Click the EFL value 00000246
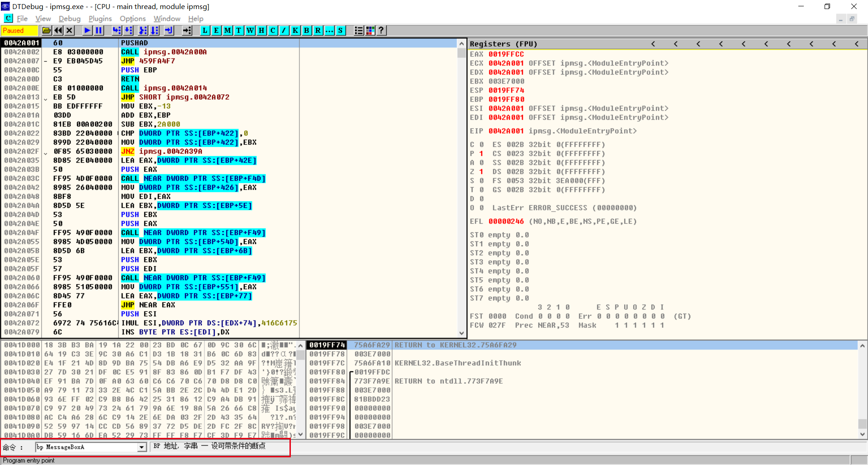 pos(506,221)
